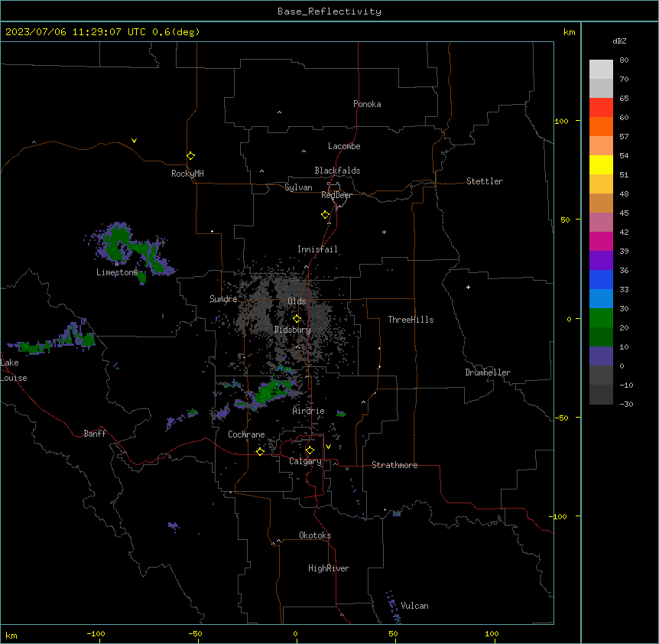Click the RedDeer city label

pos(336,195)
